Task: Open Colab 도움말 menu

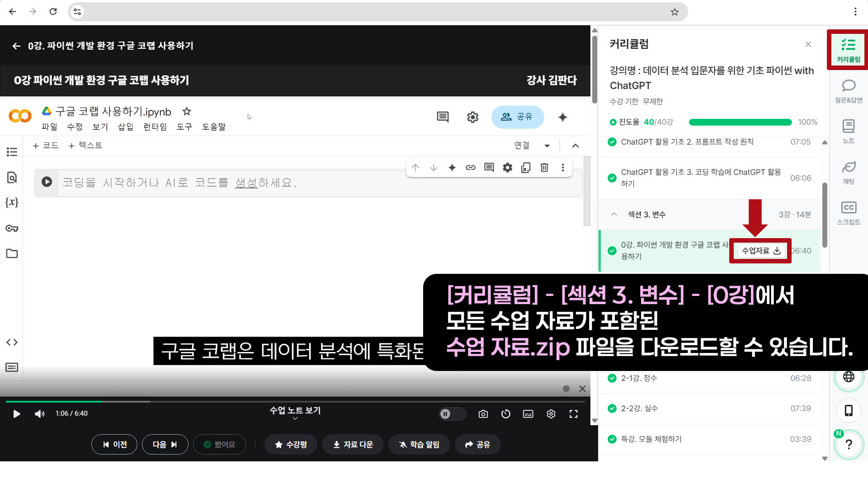Action: [214, 127]
